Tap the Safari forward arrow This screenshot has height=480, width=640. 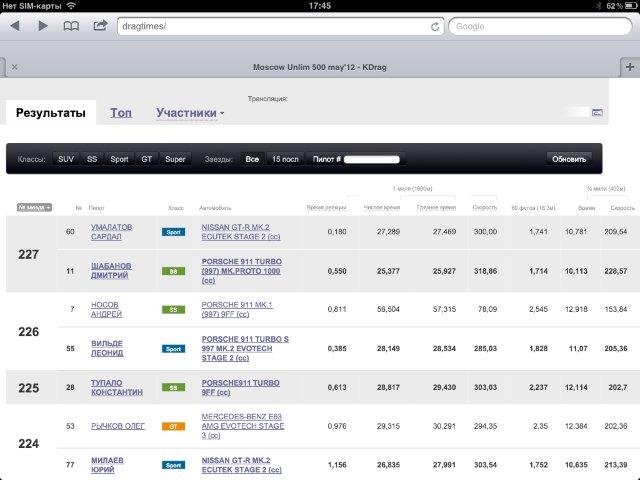pyautogui.click(x=42, y=26)
